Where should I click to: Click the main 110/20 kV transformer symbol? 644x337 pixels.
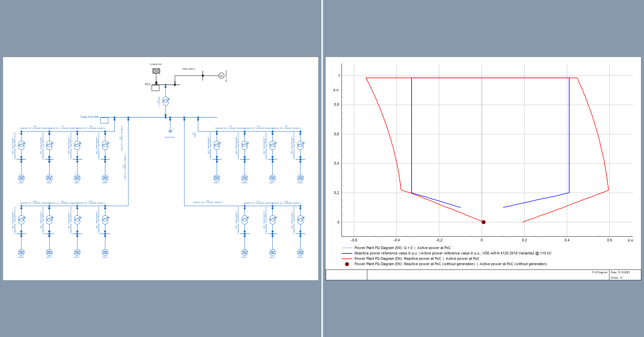[166, 101]
